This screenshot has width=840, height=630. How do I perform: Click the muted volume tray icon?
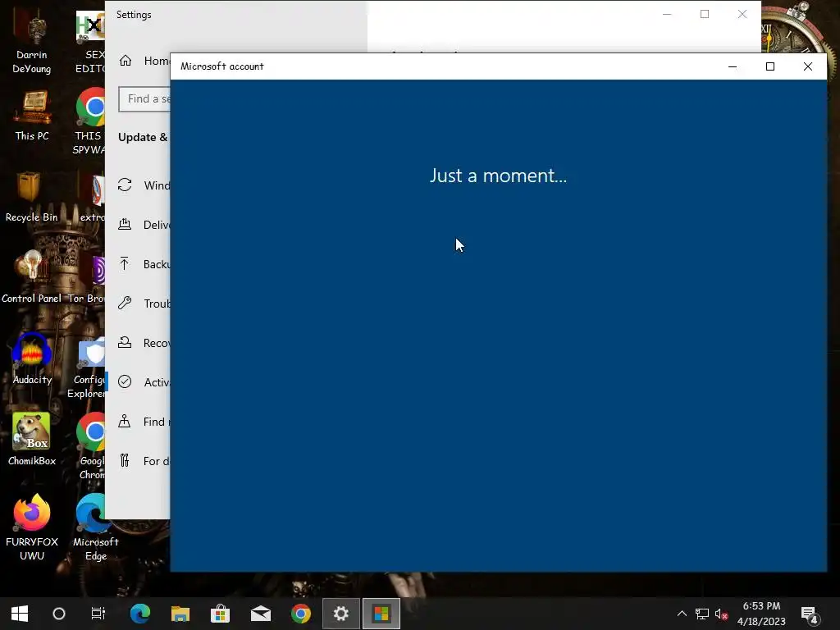tap(721, 614)
